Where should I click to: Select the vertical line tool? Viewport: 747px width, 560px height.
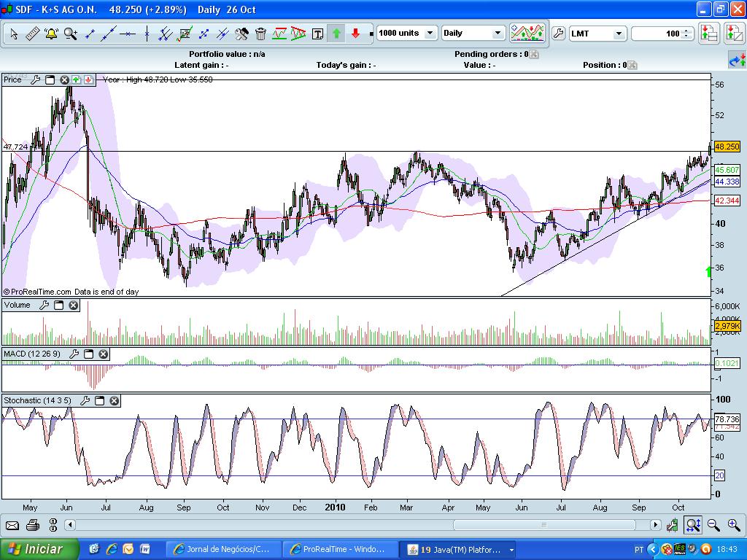(x=147, y=34)
